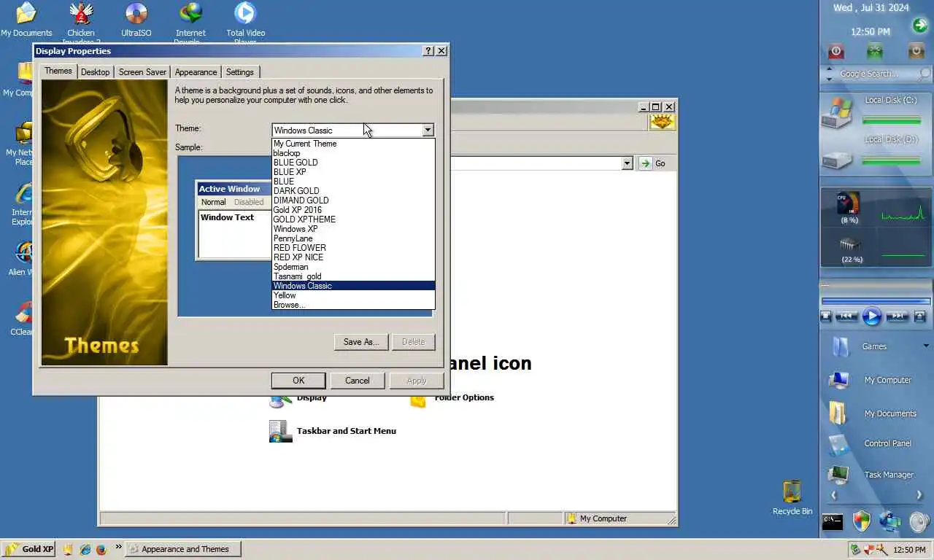Open Windows Security shield icon in sidebar
This screenshot has width=934, height=560.
(862, 521)
